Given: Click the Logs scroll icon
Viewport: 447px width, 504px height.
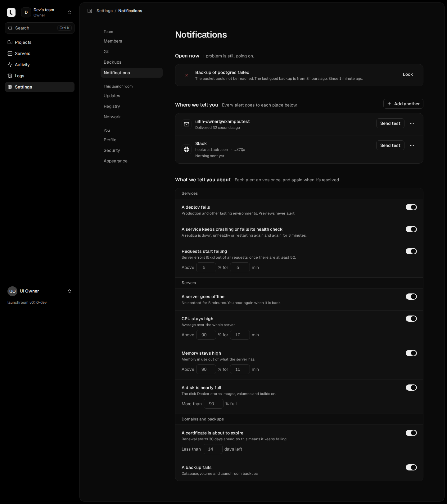Looking at the screenshot, I should (x=10, y=76).
